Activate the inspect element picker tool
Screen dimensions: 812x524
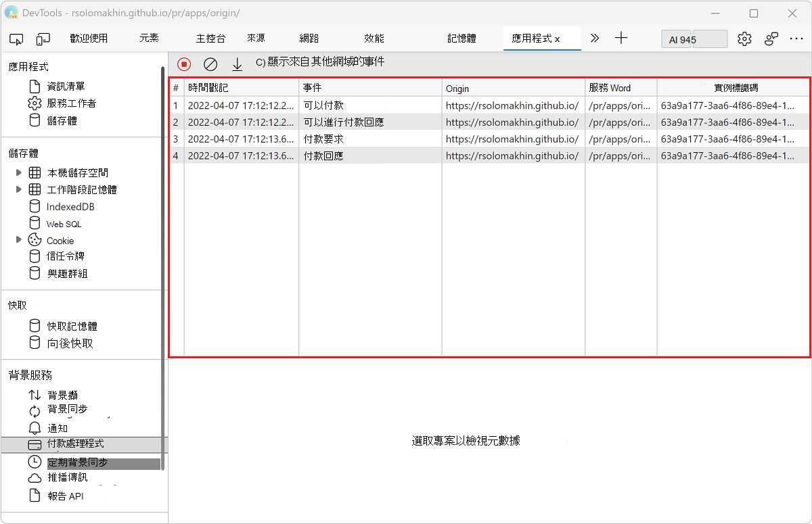pos(16,39)
